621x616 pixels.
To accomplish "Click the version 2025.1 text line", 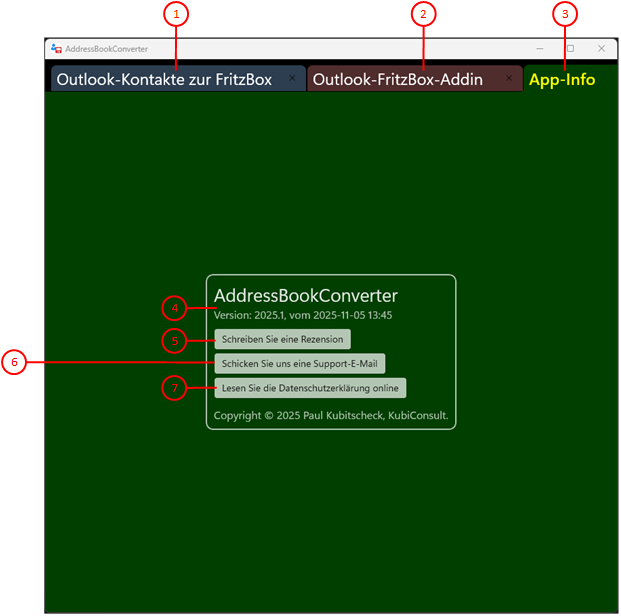I will coord(303,315).
